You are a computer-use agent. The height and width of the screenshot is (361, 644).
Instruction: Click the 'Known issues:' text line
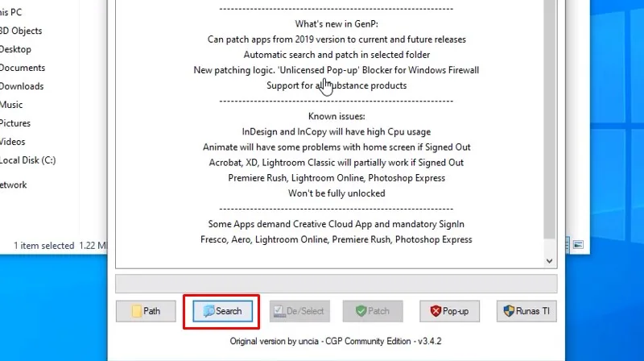tap(336, 116)
